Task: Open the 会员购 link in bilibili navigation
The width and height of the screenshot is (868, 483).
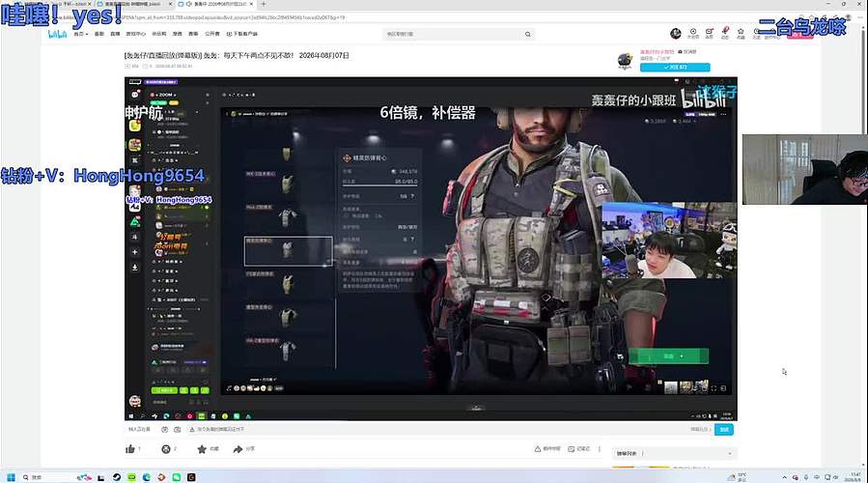Action: tap(159, 35)
